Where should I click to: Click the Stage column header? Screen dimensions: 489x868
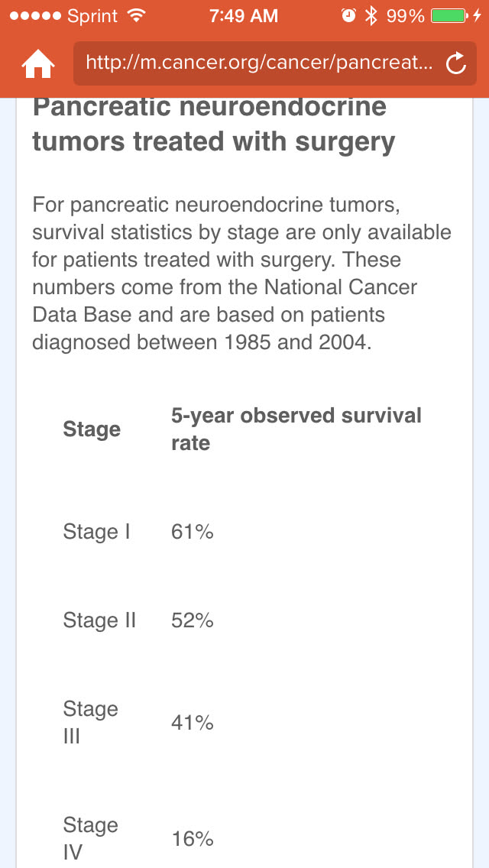[x=92, y=429]
